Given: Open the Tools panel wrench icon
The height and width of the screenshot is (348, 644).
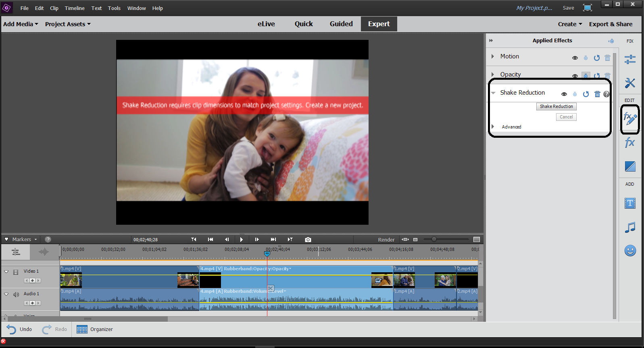Looking at the screenshot, I should click(630, 83).
